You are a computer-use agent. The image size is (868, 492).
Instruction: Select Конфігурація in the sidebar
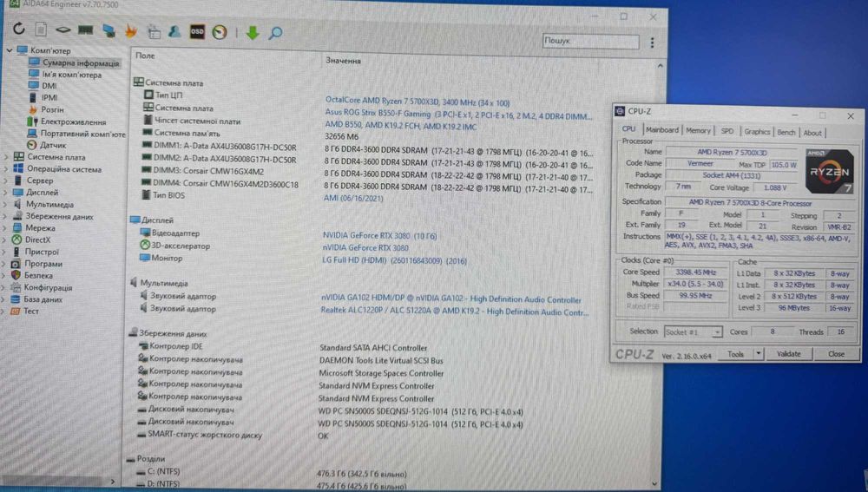(x=48, y=288)
